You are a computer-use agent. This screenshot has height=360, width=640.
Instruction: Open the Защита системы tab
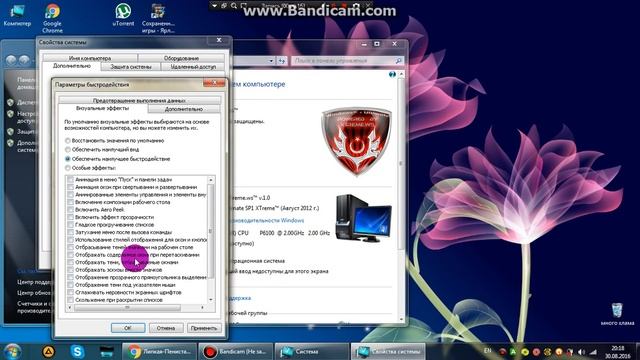(x=131, y=67)
